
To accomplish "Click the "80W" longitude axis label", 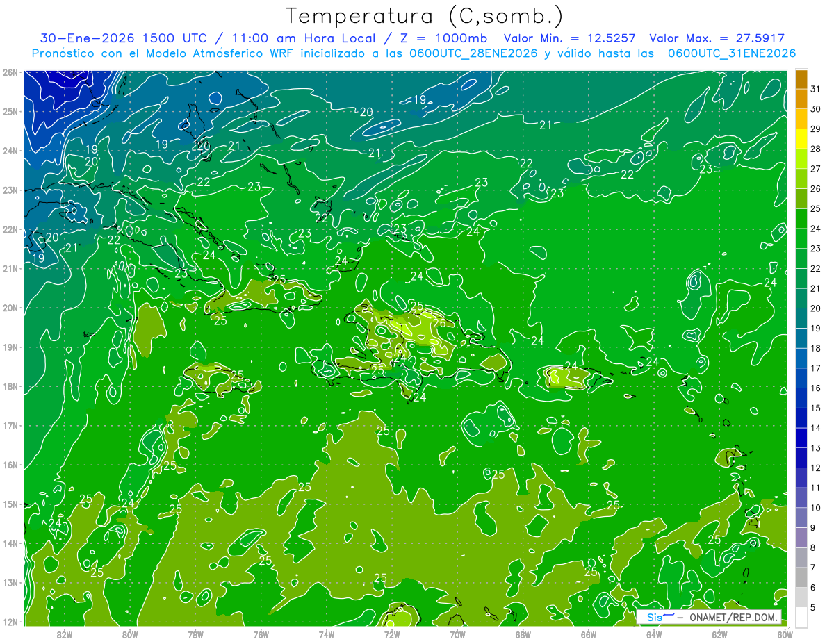I will 130,634.
